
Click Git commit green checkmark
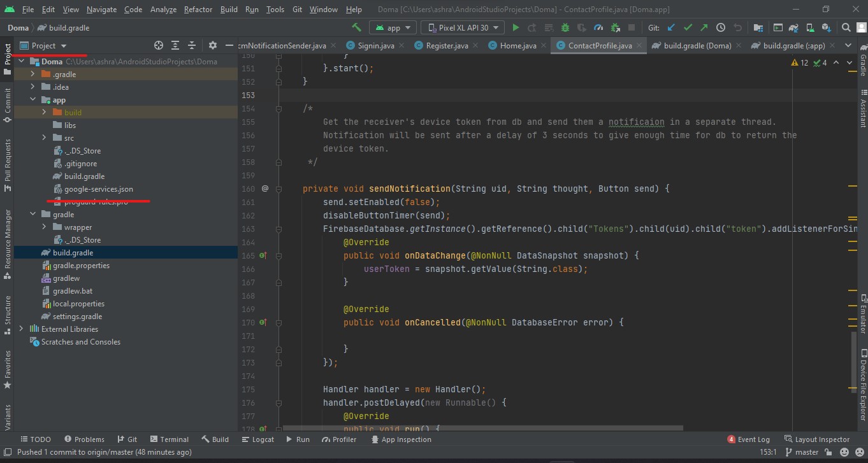point(688,27)
